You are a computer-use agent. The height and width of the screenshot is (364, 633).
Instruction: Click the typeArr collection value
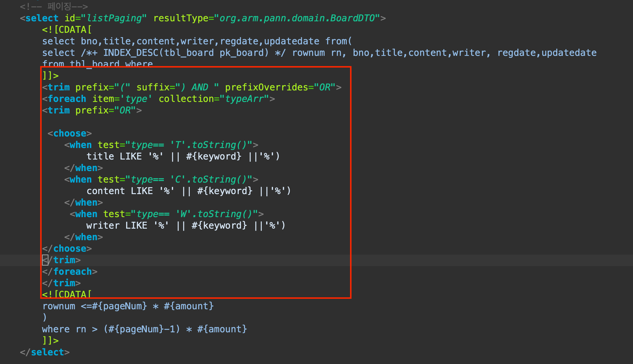coord(244,99)
